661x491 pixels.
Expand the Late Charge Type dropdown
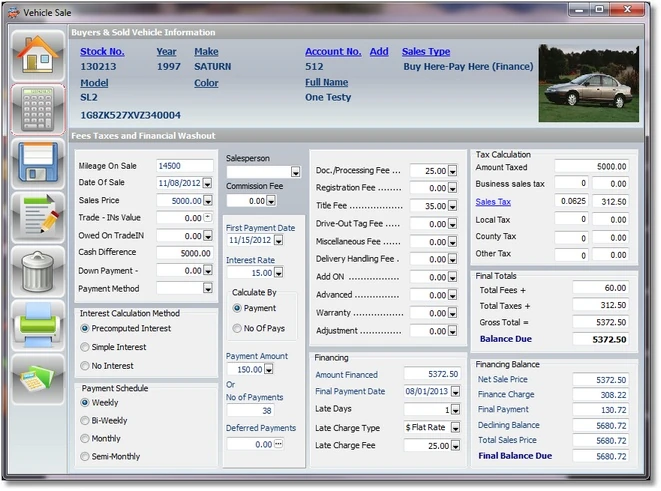454,428
